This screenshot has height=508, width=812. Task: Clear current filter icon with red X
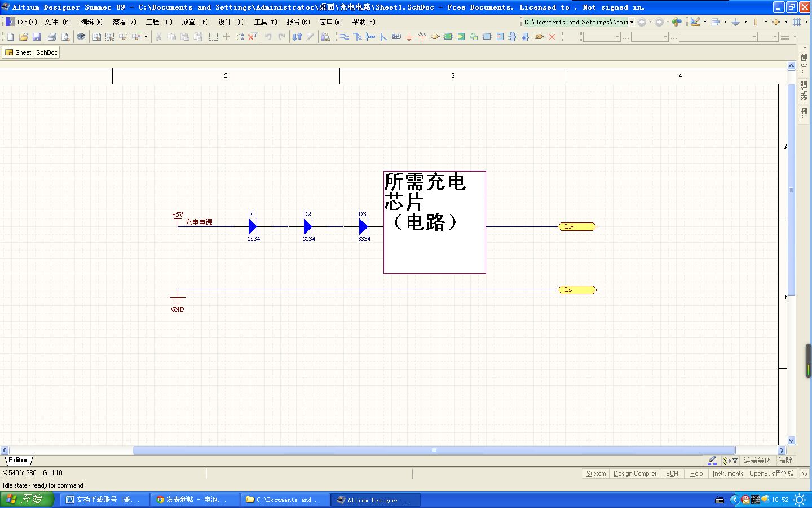point(253,37)
